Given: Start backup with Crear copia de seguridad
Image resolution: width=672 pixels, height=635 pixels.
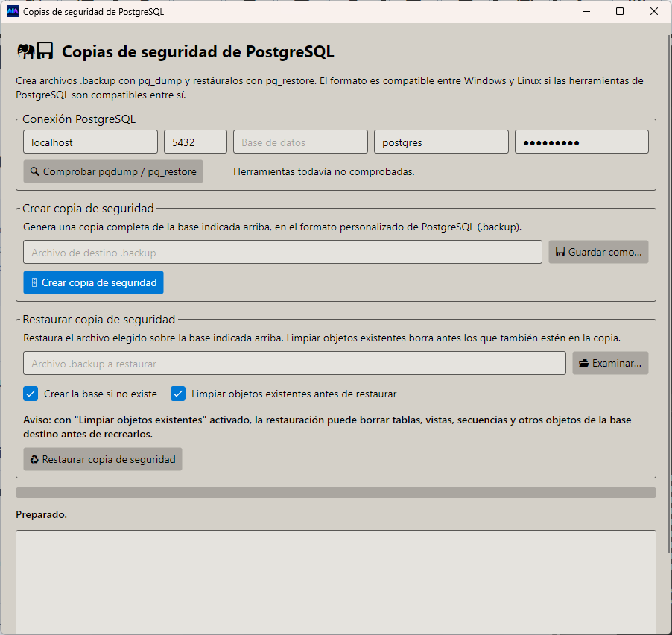Looking at the screenshot, I should point(93,282).
